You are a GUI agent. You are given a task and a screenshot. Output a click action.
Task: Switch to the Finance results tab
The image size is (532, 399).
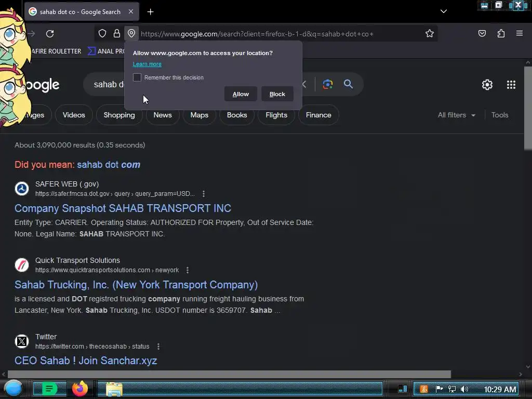[x=318, y=115]
